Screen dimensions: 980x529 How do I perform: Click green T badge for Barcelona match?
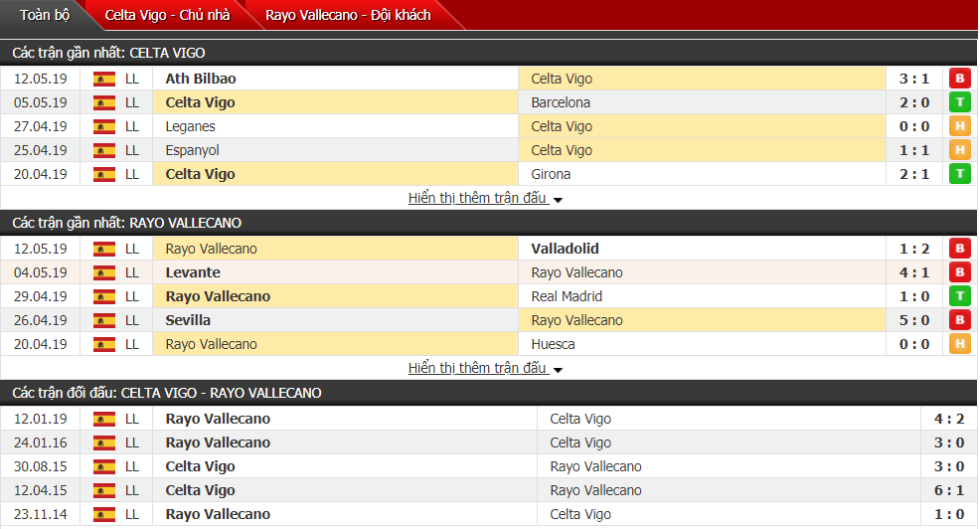pyautogui.click(x=960, y=102)
